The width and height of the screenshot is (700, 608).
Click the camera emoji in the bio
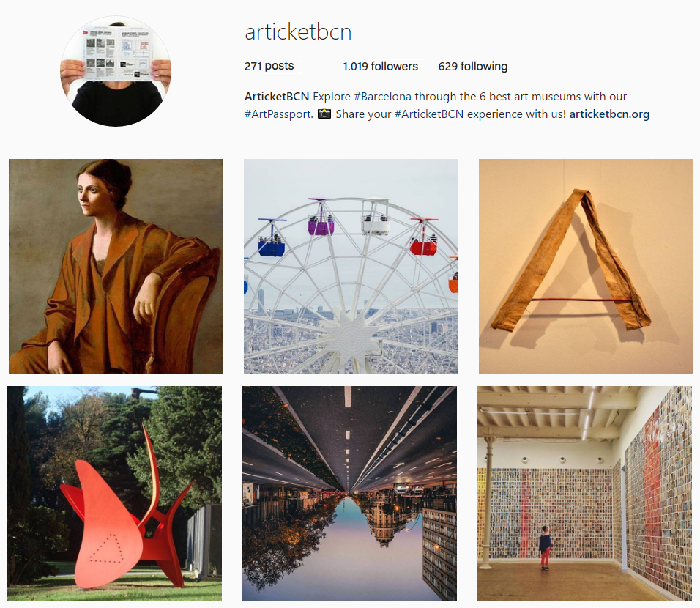tap(324, 114)
